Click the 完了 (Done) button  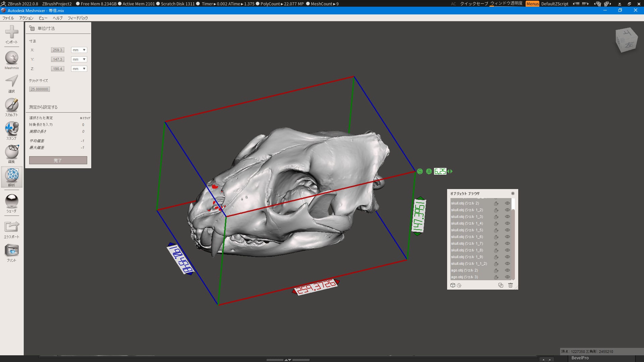click(x=58, y=161)
